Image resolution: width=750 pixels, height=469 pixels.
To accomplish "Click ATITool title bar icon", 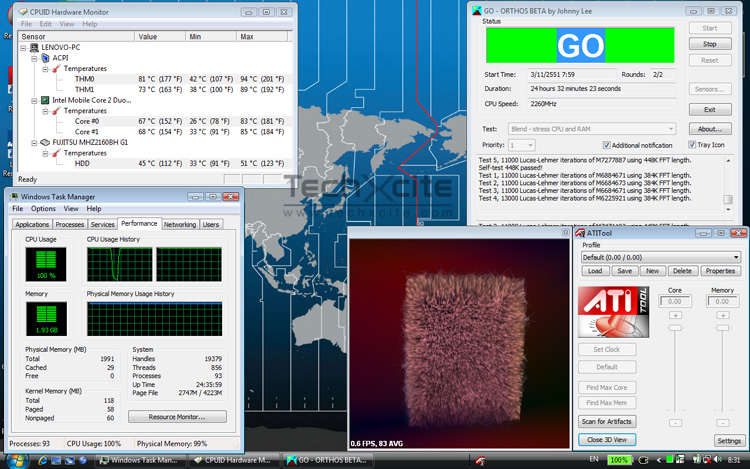I will 580,233.
